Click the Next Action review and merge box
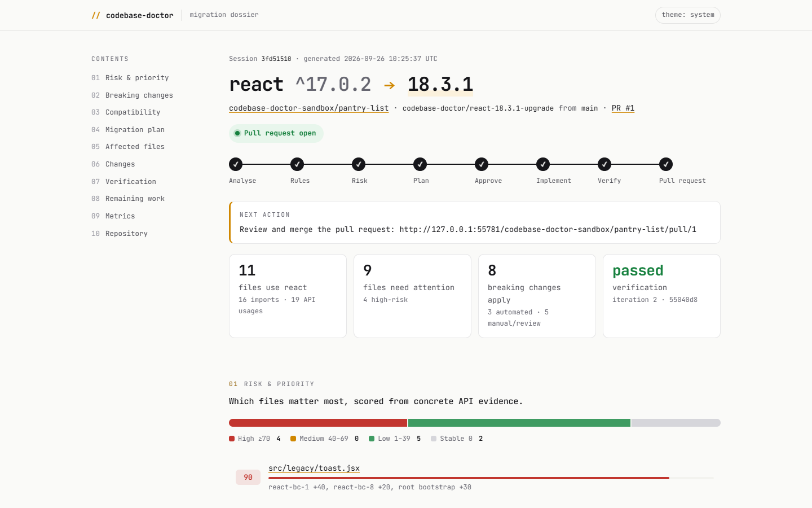 [x=475, y=222]
